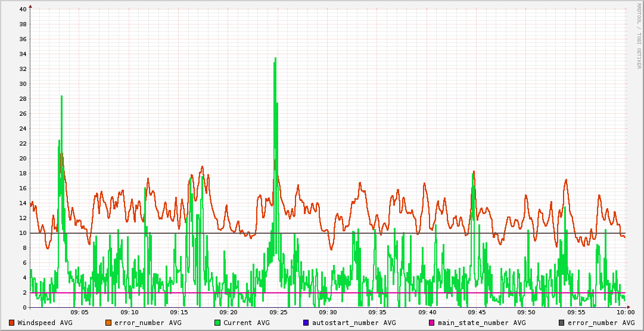Click the y-axis value 18
644x331 pixels.
(x=23, y=174)
